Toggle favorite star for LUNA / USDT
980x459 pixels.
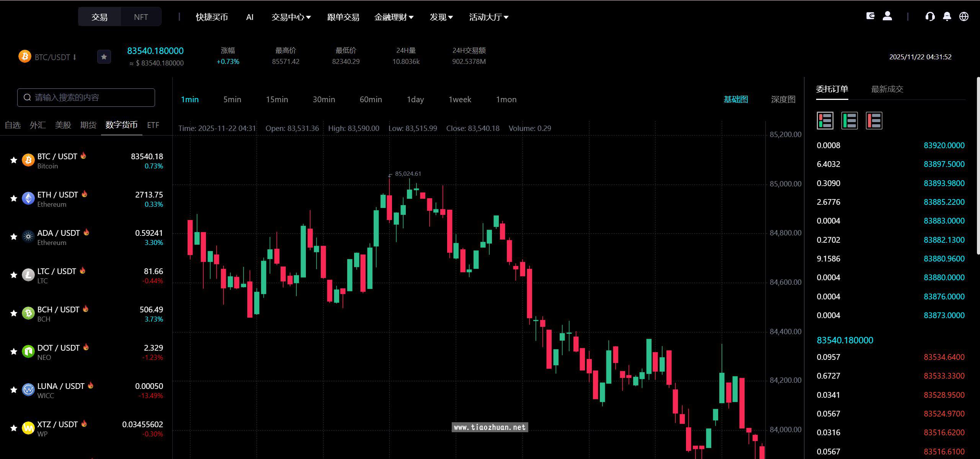(x=14, y=390)
